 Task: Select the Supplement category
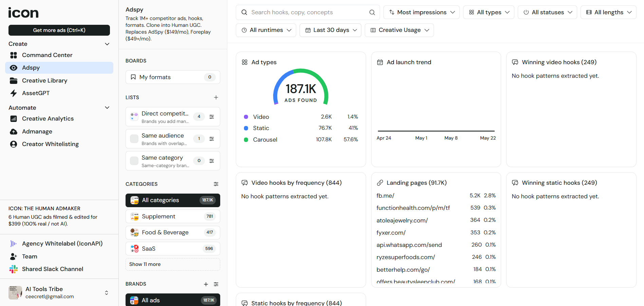pos(173,216)
